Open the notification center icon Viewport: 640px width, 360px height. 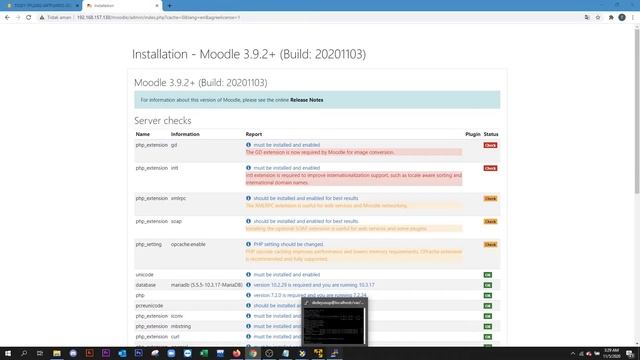(x=630, y=353)
